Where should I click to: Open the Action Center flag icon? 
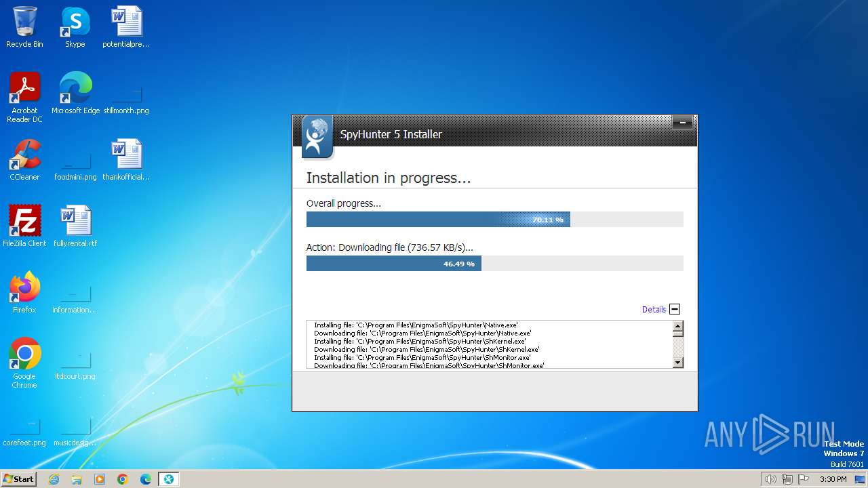(x=804, y=479)
